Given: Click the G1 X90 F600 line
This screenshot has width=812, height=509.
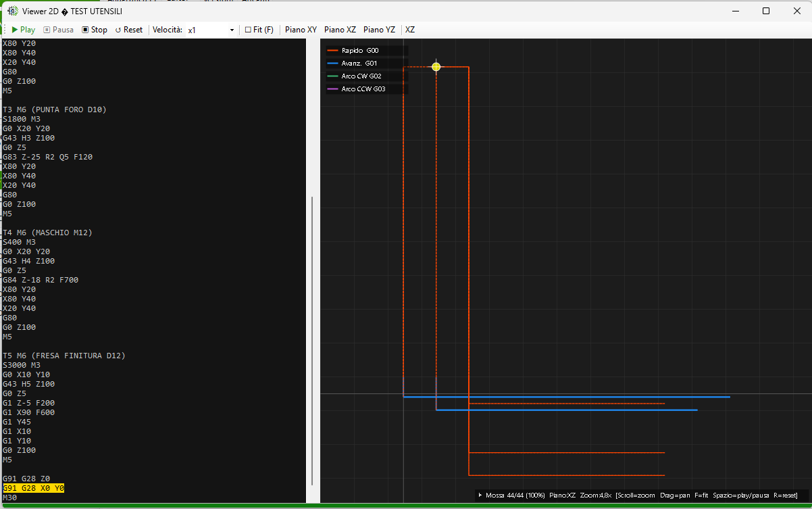Looking at the screenshot, I should (29, 412).
